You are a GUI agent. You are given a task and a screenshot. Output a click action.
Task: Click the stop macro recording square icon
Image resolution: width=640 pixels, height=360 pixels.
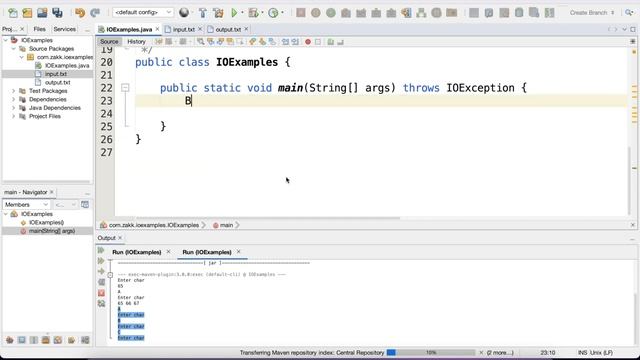coord(318,42)
